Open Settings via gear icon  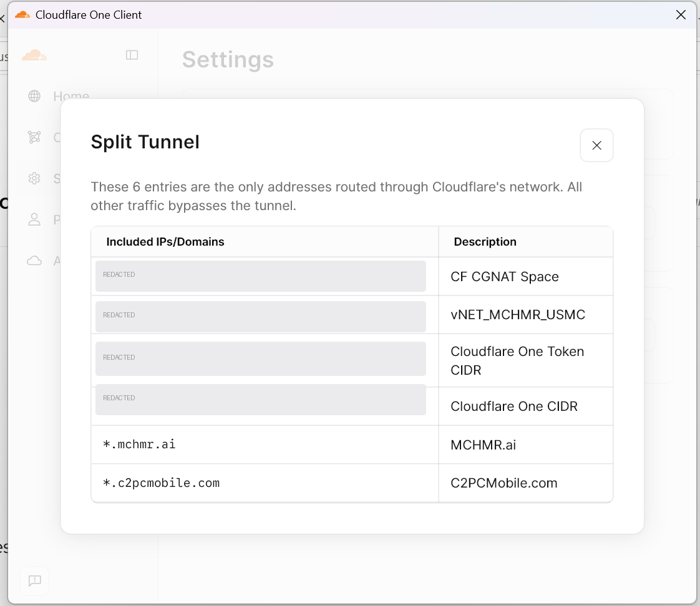coord(34,178)
